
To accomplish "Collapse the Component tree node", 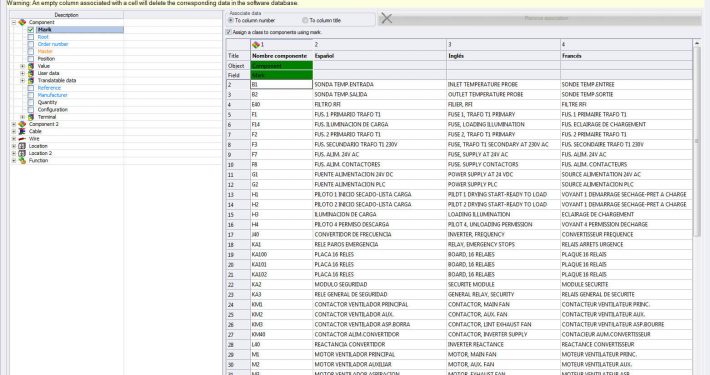I will point(14,22).
